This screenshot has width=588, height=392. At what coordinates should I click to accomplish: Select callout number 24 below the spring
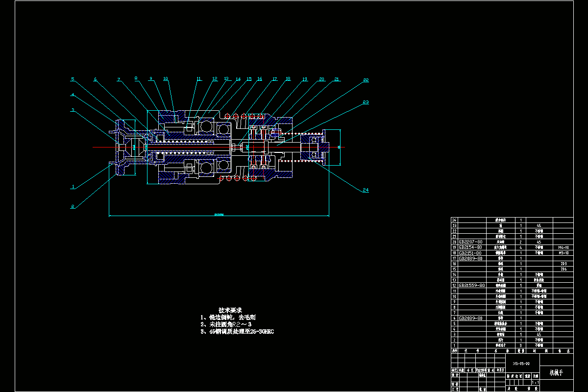[x=366, y=190]
